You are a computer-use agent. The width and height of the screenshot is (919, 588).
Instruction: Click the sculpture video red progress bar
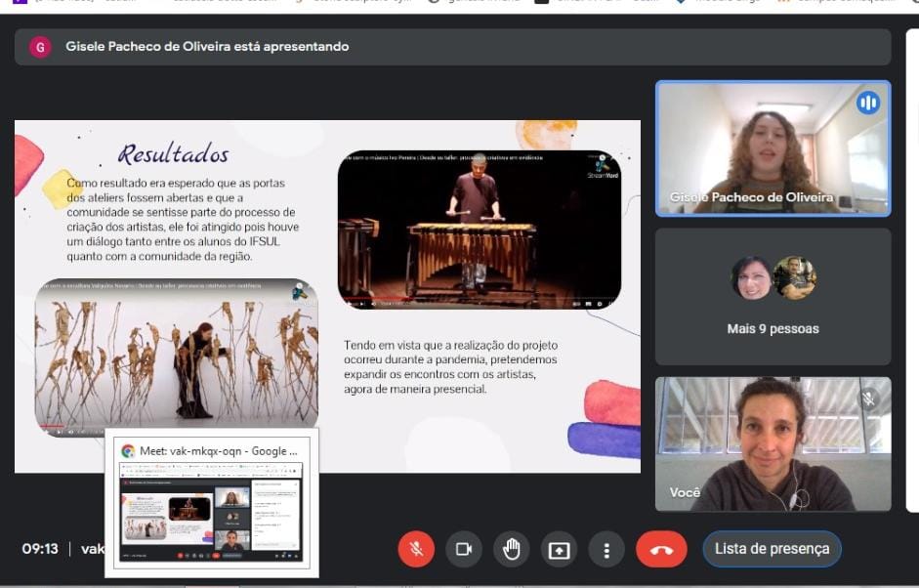pos(52,426)
